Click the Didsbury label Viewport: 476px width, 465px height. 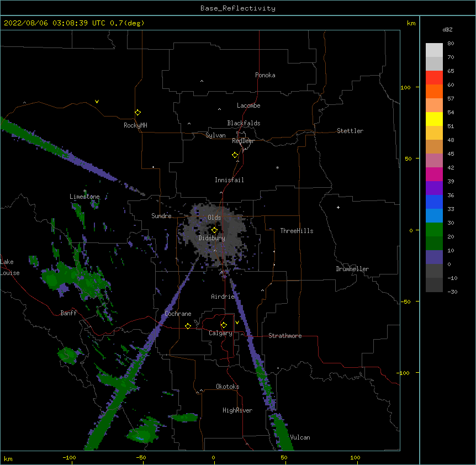click(x=212, y=238)
